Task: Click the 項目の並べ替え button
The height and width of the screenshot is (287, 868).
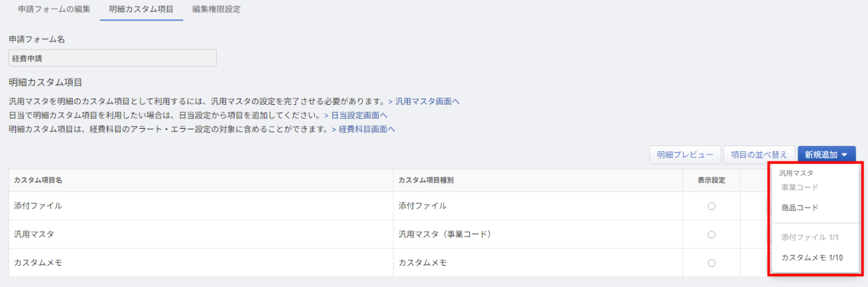Action: pyautogui.click(x=760, y=154)
